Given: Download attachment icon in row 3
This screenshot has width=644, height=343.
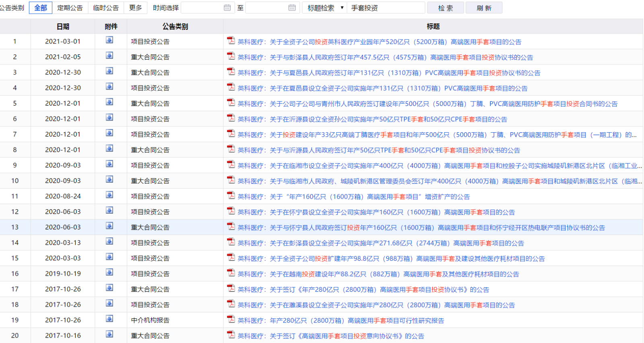Looking at the screenshot, I should (109, 71).
